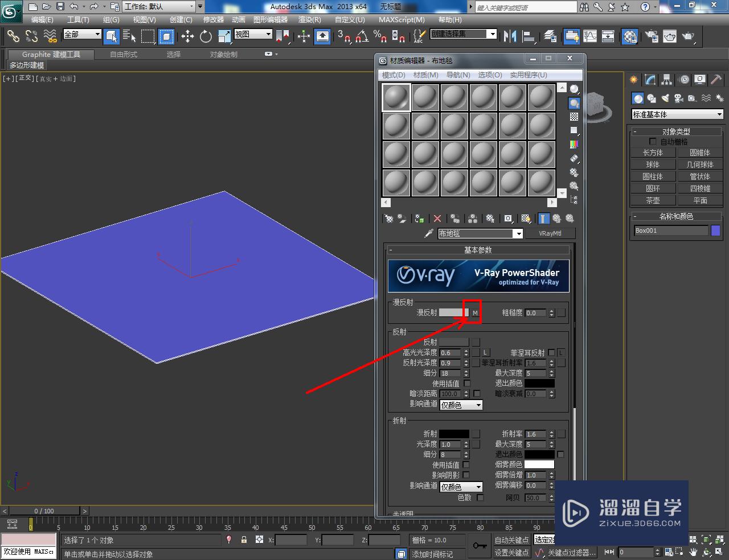Switch to the 自由形式 ribbon tab
729x560 pixels.
[124, 54]
